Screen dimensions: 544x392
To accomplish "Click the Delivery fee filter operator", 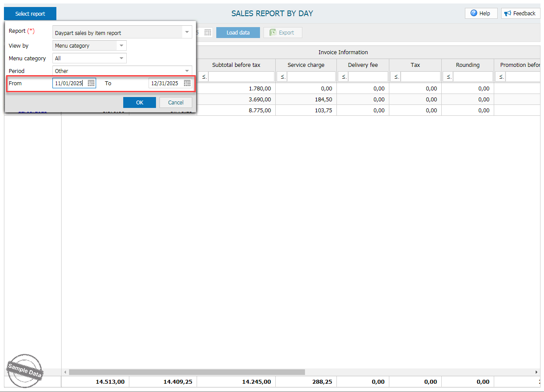I will 343,77.
